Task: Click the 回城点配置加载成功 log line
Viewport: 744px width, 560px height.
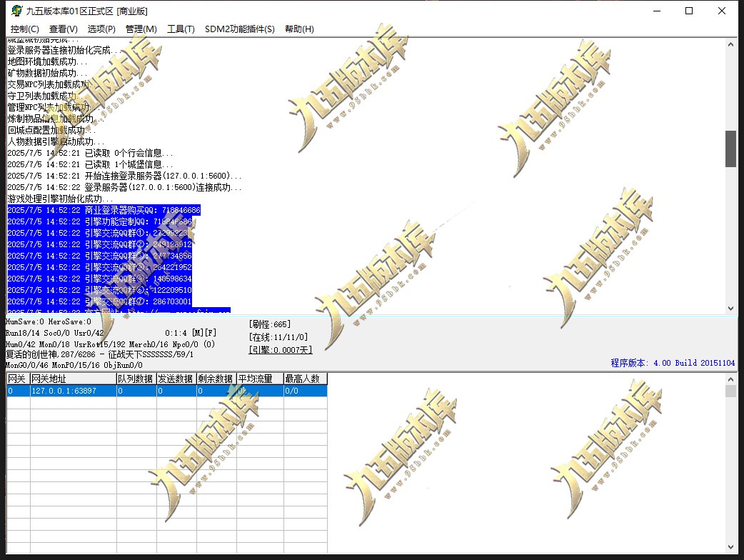Action: pos(51,130)
